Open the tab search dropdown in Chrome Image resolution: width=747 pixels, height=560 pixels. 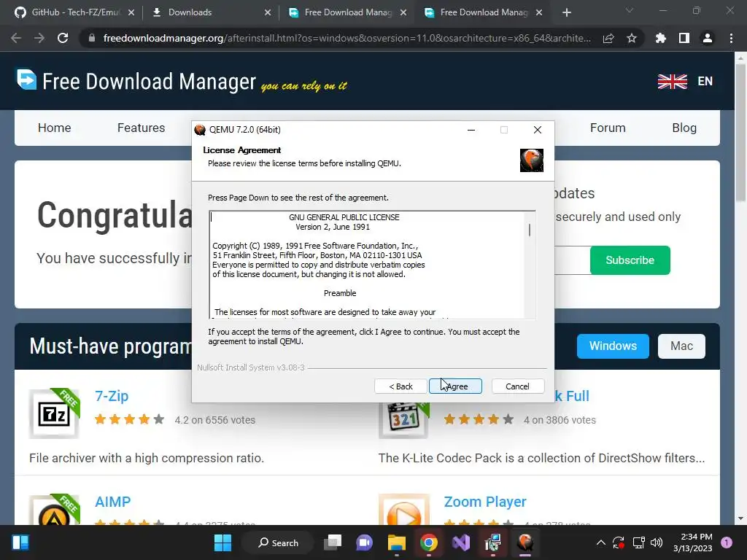pyautogui.click(x=630, y=10)
